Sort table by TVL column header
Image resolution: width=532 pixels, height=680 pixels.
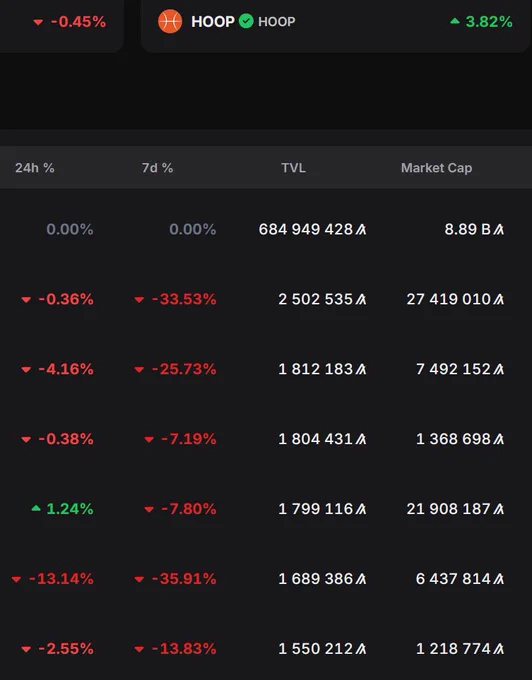click(294, 168)
